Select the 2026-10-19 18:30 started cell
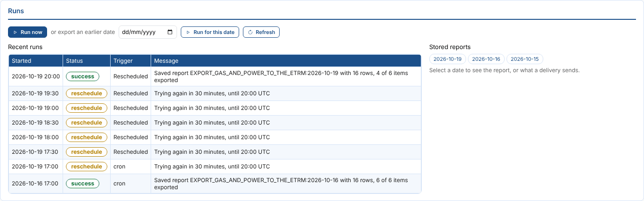Image resolution: width=644 pixels, height=201 pixels. point(36,123)
